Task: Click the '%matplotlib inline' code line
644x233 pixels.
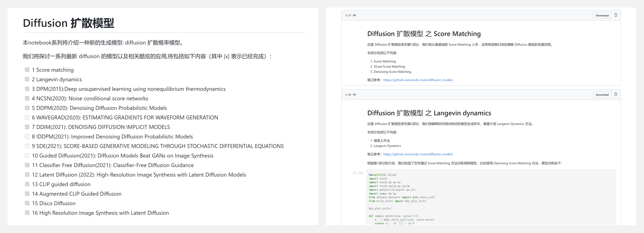Action: coord(382,175)
